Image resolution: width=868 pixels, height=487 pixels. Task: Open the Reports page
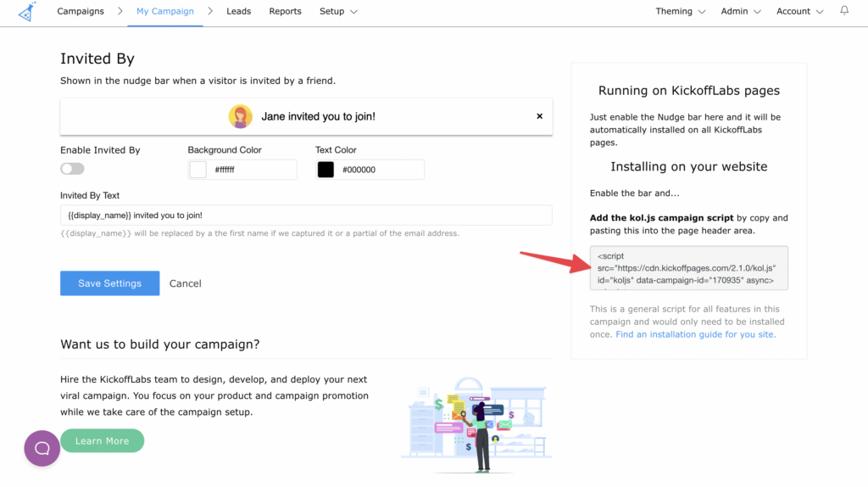[285, 11]
